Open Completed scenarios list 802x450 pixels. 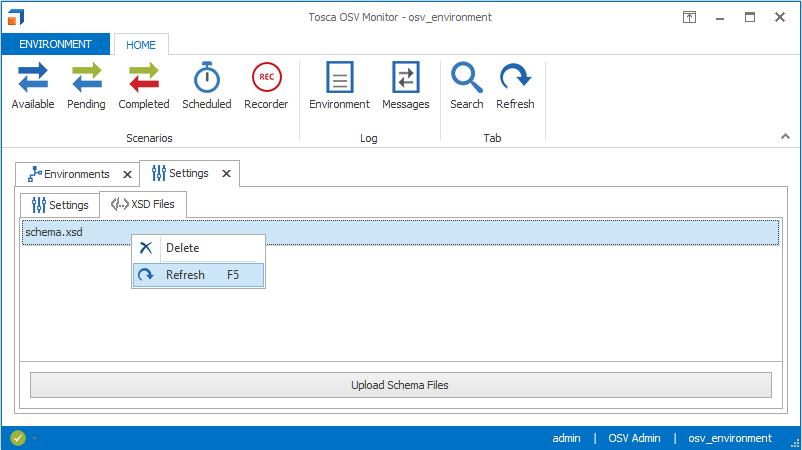click(x=144, y=85)
